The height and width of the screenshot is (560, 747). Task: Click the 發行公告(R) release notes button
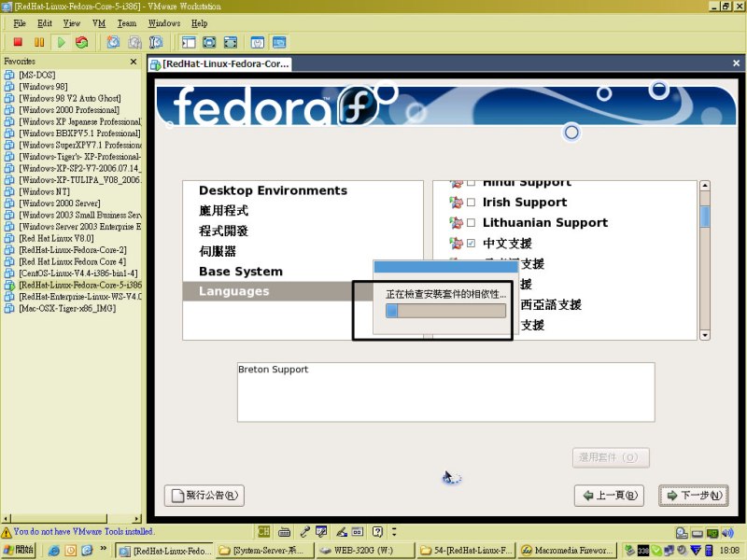tap(204, 496)
